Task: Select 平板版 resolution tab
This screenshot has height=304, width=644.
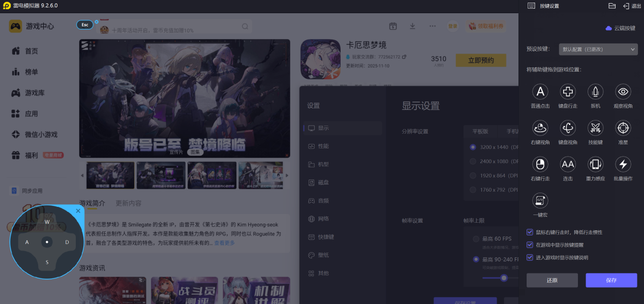Action: click(x=480, y=131)
